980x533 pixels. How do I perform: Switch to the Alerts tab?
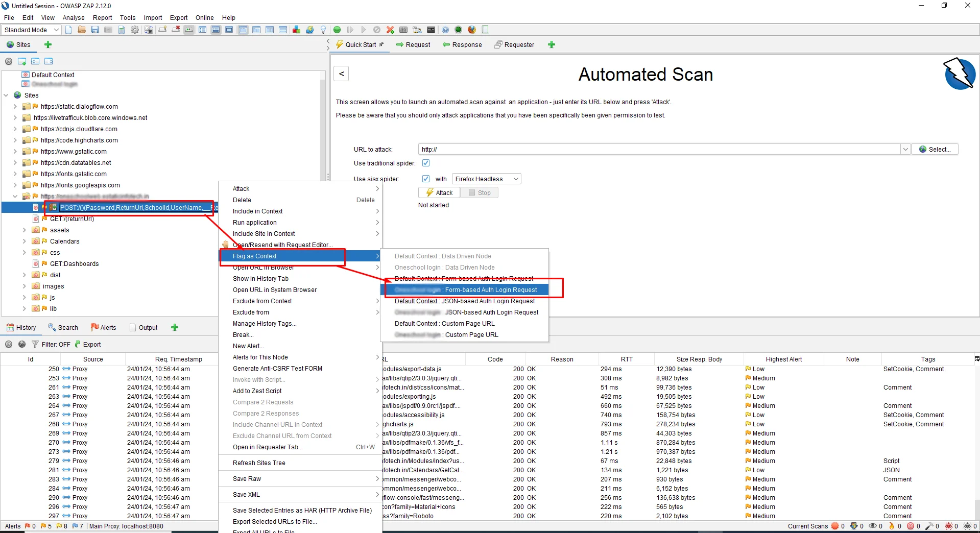(104, 327)
